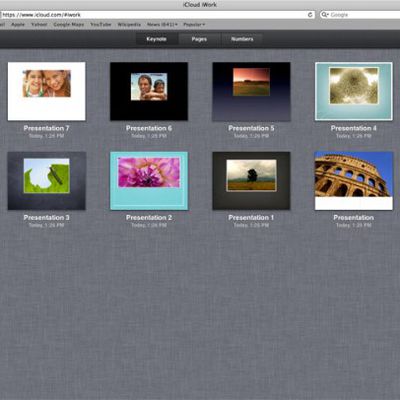Open the Wikipedia bookmark
The width and height of the screenshot is (400, 400).
pyautogui.click(x=129, y=25)
